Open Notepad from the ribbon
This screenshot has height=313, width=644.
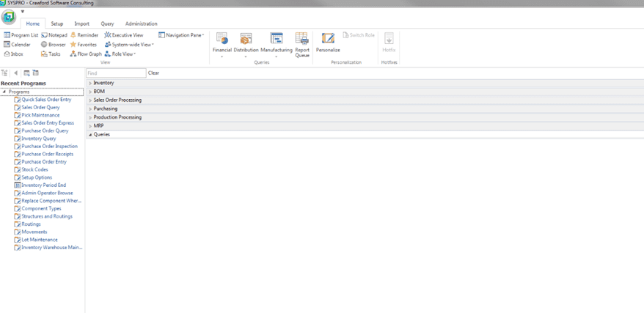click(x=54, y=35)
